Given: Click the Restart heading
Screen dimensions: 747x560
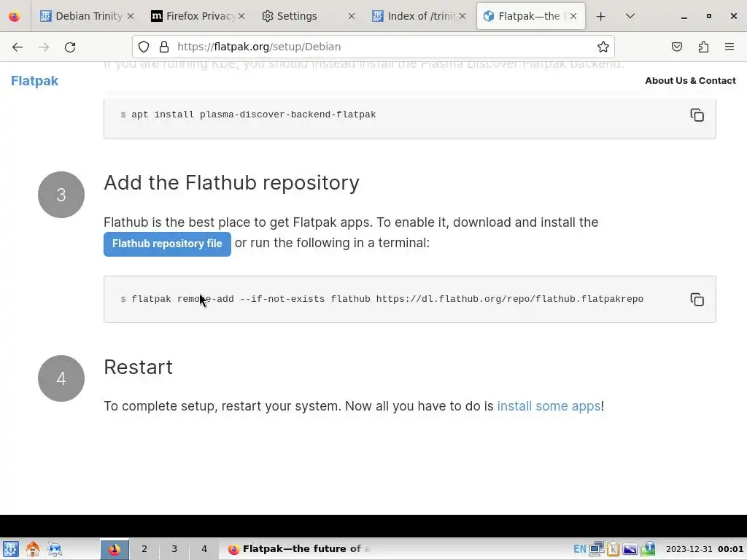Looking at the screenshot, I should tap(138, 367).
